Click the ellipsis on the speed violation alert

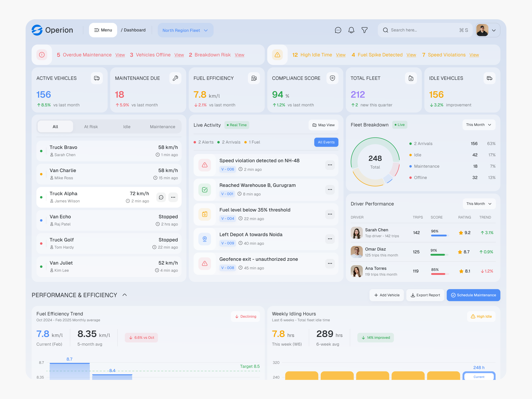tap(330, 165)
